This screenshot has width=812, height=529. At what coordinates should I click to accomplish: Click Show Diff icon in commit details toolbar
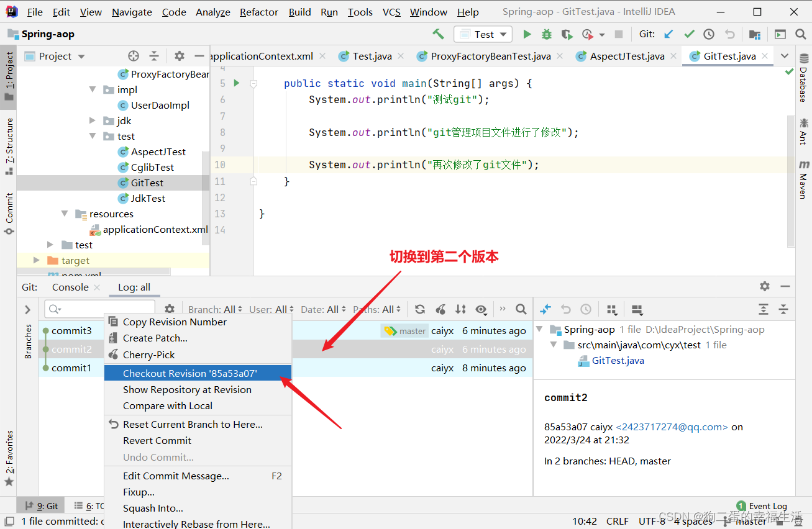545,309
